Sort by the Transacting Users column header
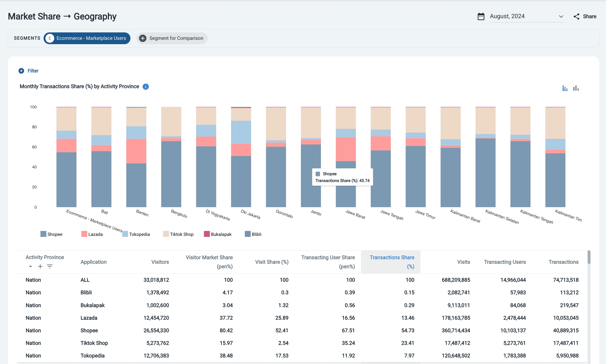The height and width of the screenshot is (364, 606). 505,262
